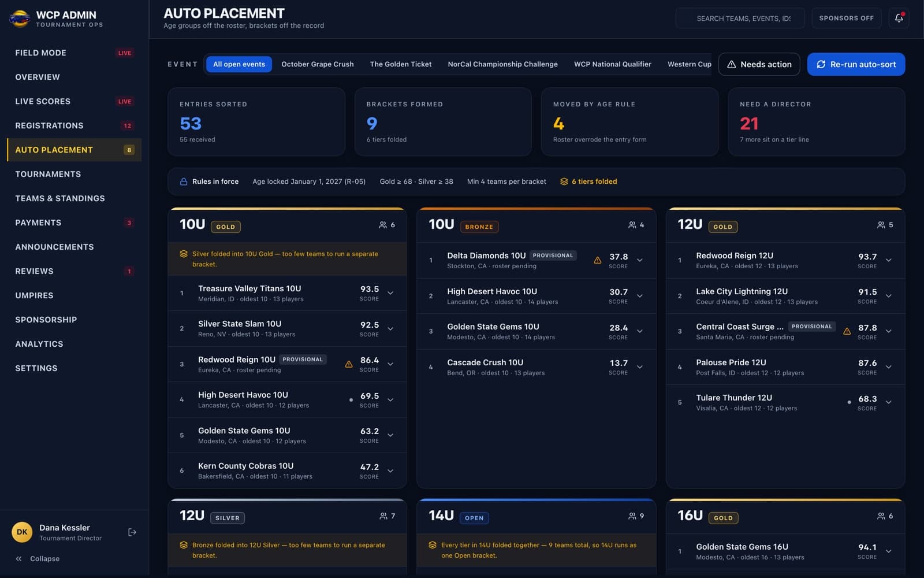This screenshot has width=924, height=578.
Task: Open the Need a Director stat card
Action: click(816, 122)
